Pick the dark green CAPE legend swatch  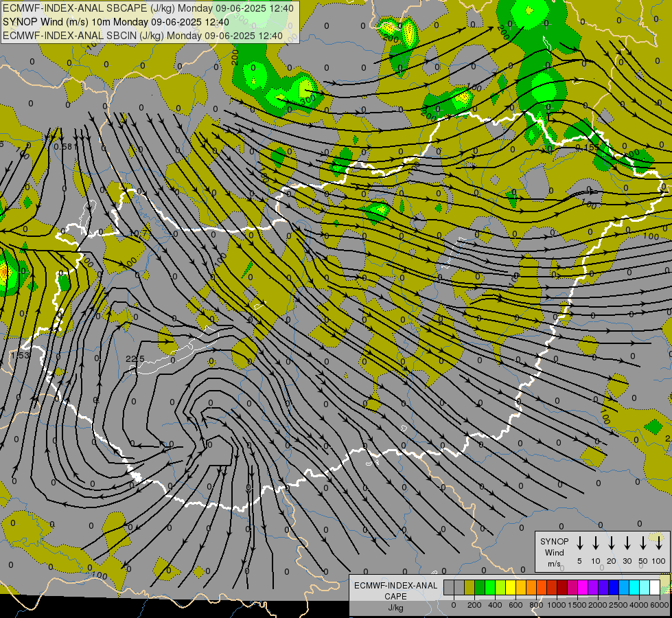[480, 587]
